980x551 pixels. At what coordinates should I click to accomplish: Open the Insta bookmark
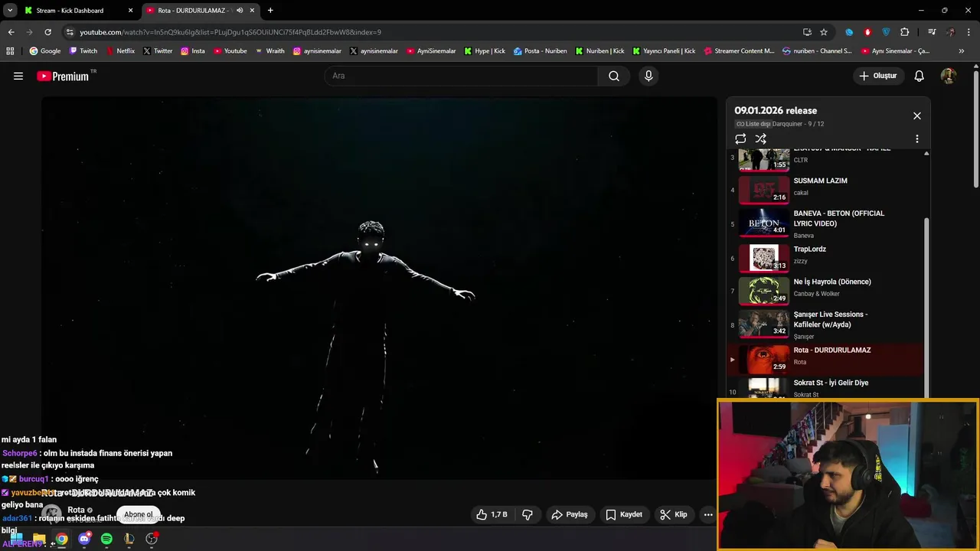pyautogui.click(x=193, y=51)
